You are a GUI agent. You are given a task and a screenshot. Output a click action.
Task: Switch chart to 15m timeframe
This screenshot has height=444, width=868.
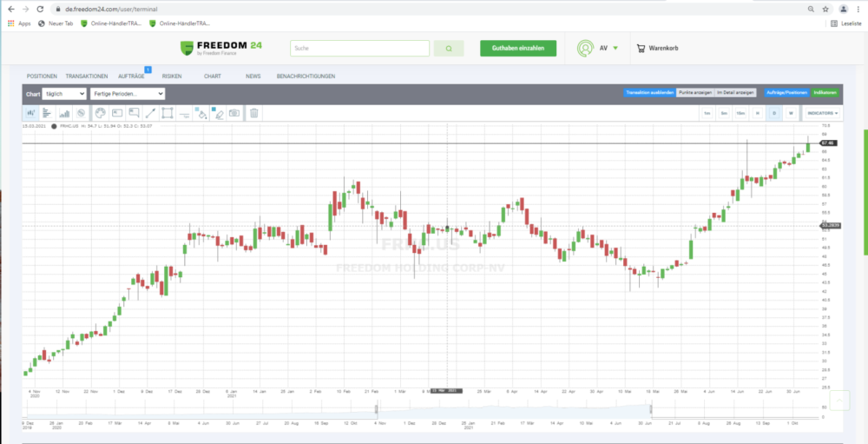(740, 113)
